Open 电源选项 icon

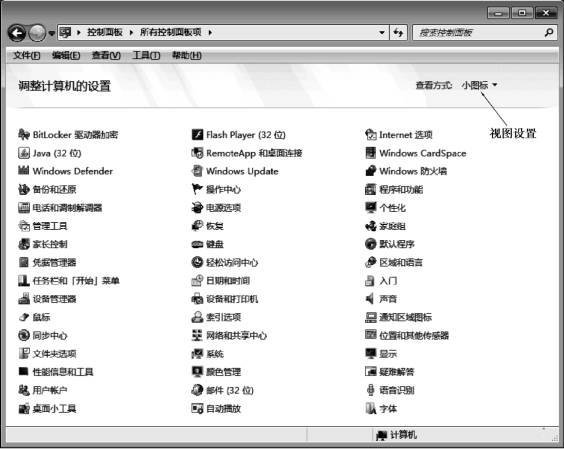[x=197, y=208]
